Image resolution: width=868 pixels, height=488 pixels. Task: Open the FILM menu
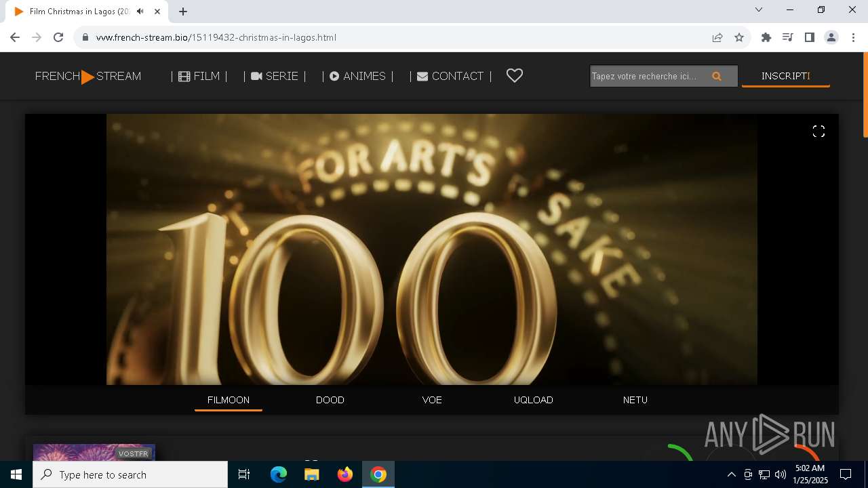pos(199,77)
